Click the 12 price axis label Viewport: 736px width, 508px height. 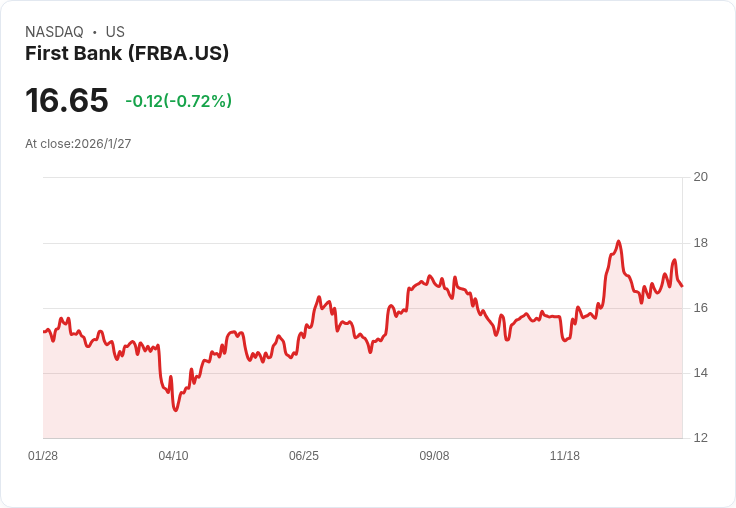pos(701,438)
